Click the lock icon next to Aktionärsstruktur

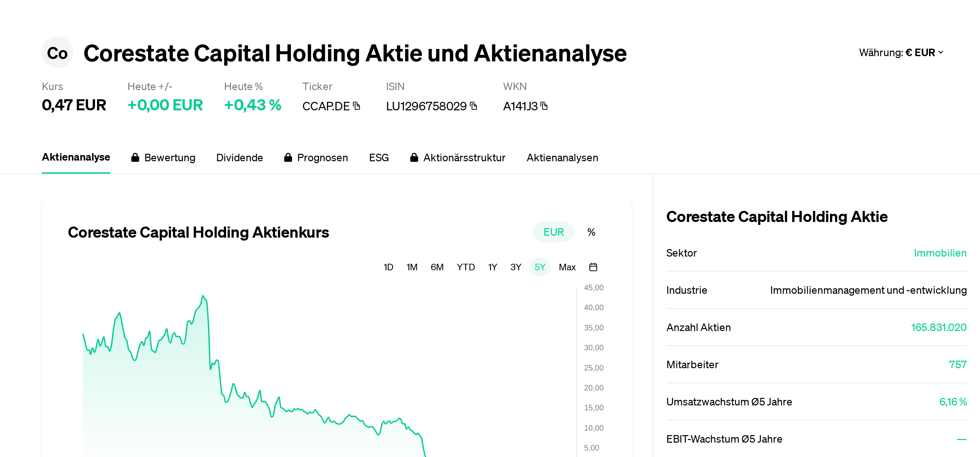(414, 157)
